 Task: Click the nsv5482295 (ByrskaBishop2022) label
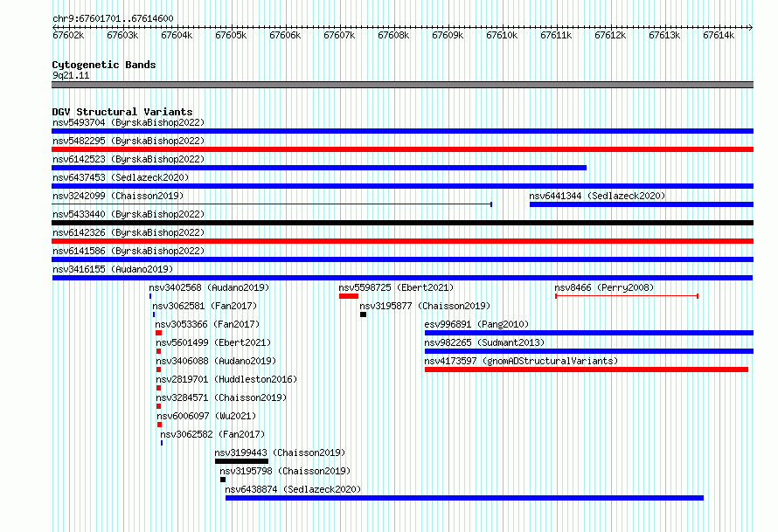pyautogui.click(x=129, y=141)
